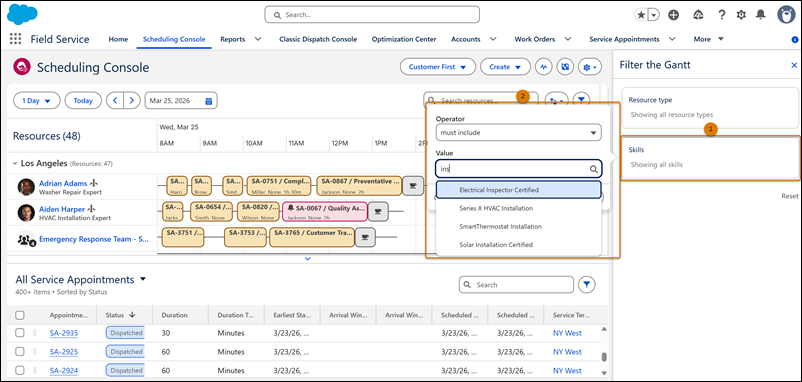The width and height of the screenshot is (802, 382).
Task: Select SmartThermostat Installation option
Action: point(519,226)
